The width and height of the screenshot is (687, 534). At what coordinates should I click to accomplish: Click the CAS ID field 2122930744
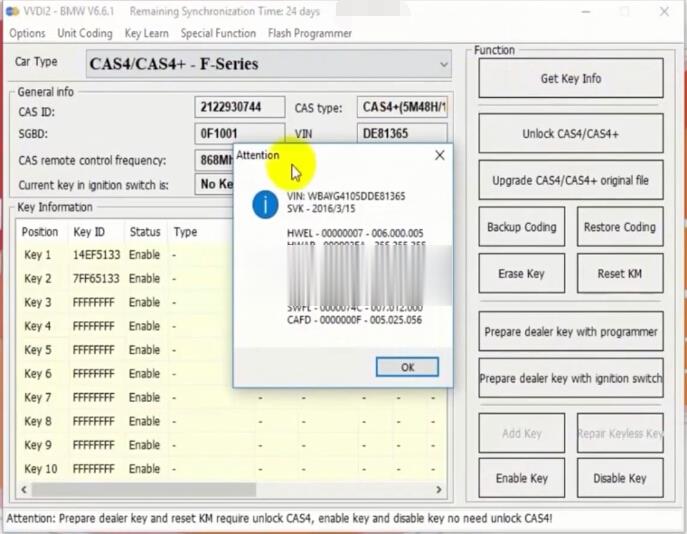240,107
